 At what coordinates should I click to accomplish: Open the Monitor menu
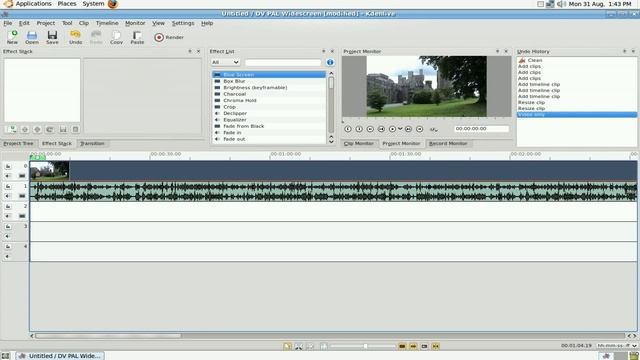tap(135, 23)
